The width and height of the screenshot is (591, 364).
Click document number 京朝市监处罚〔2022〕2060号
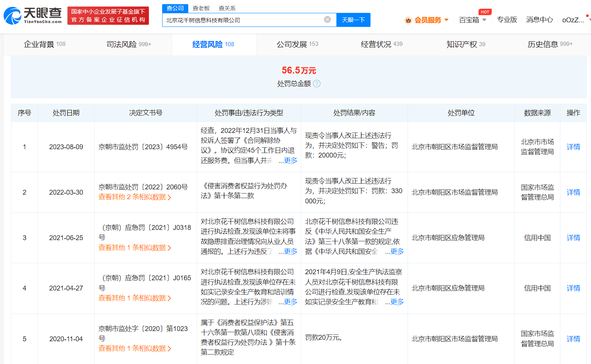point(143,187)
